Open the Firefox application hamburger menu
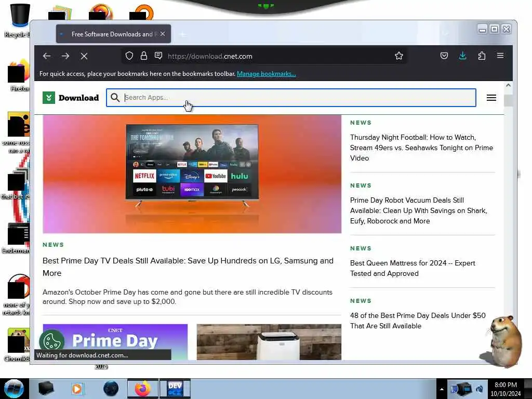Viewport: 532px width, 399px height. coord(500,56)
